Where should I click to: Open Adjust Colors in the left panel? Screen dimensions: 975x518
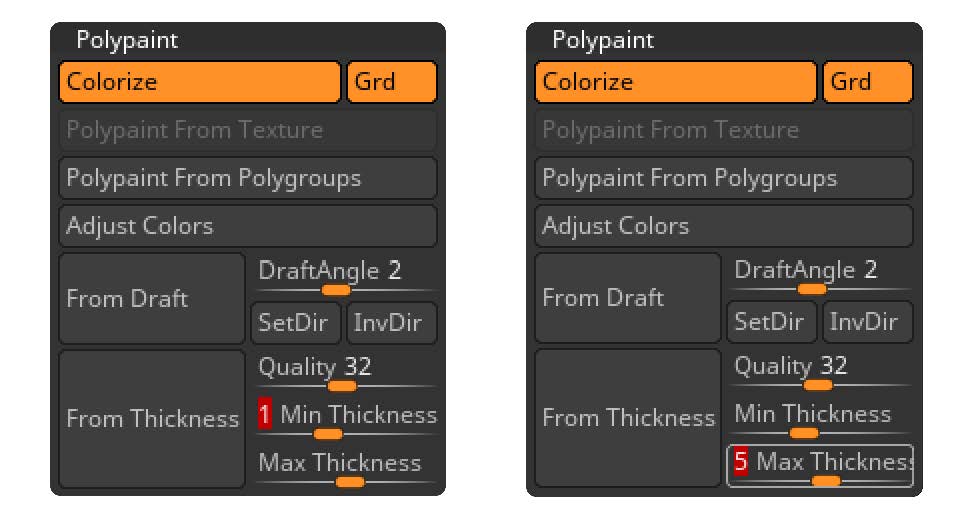coord(247,226)
